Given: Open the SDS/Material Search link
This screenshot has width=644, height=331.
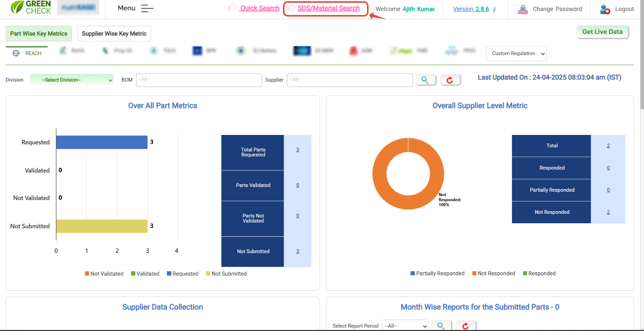Looking at the screenshot, I should (x=328, y=8).
